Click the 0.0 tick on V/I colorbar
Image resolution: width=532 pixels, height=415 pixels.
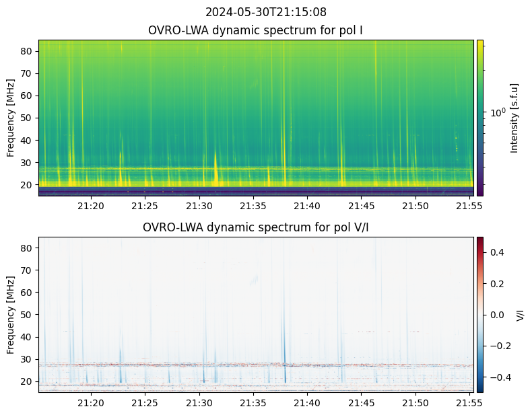tap(496, 314)
